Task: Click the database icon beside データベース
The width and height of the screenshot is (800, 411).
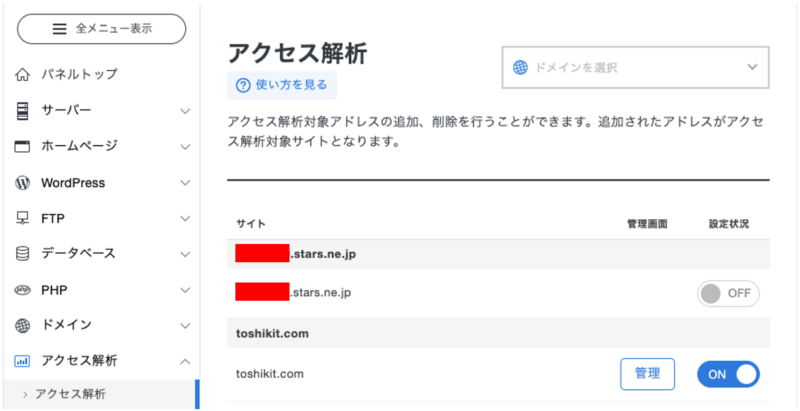Action: 22,254
